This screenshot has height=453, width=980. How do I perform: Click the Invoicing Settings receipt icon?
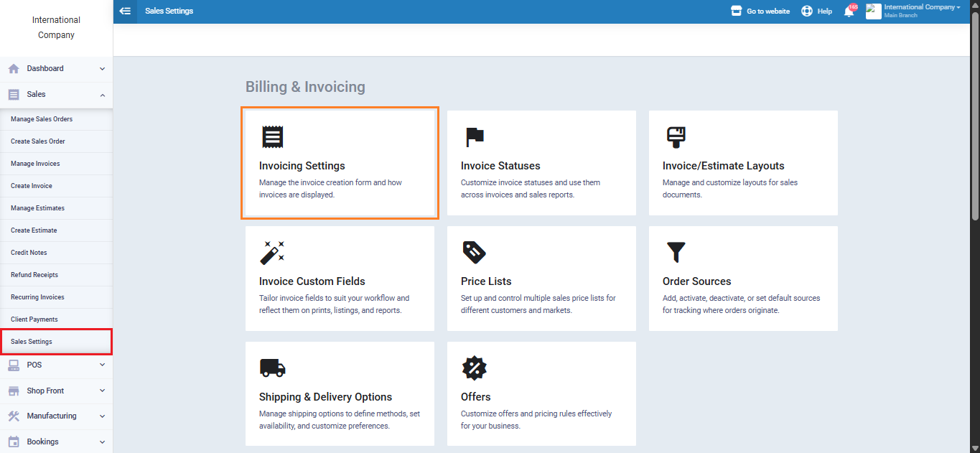click(x=272, y=136)
